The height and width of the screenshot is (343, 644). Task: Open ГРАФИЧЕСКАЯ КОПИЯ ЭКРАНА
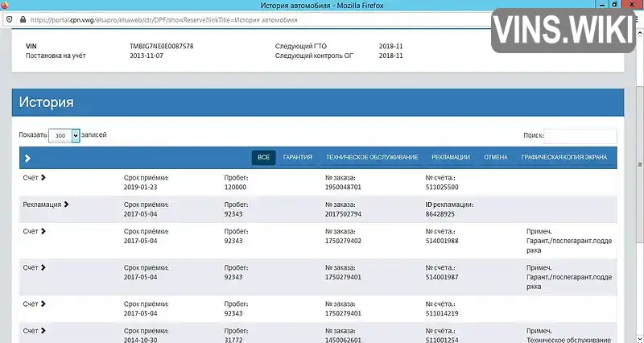[x=564, y=157]
